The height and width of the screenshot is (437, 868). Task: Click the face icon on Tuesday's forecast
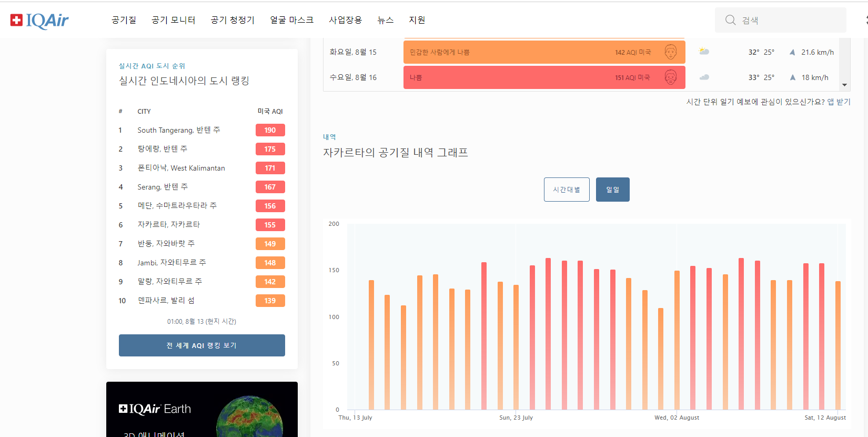(x=670, y=52)
